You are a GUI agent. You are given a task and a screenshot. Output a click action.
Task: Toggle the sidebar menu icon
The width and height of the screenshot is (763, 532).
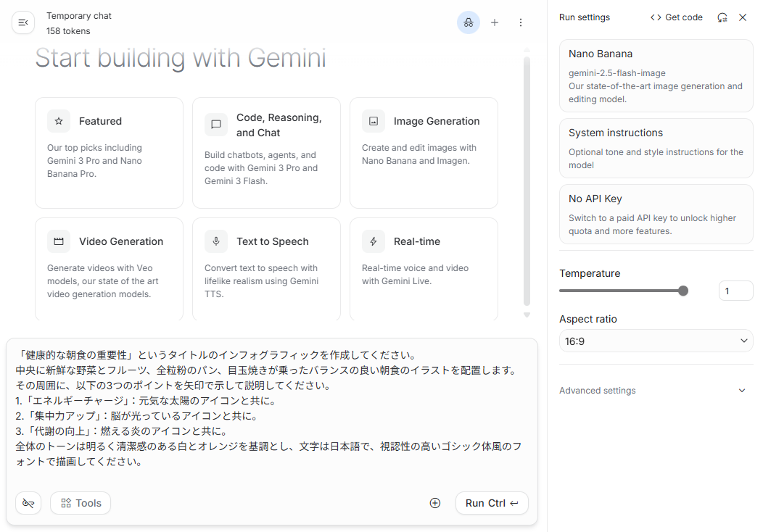pos(23,22)
